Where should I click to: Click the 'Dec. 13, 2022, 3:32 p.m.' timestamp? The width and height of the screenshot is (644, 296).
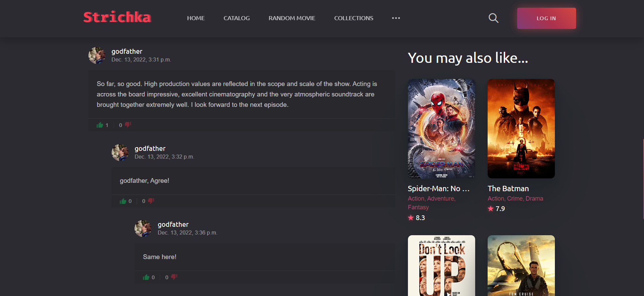pos(164,157)
